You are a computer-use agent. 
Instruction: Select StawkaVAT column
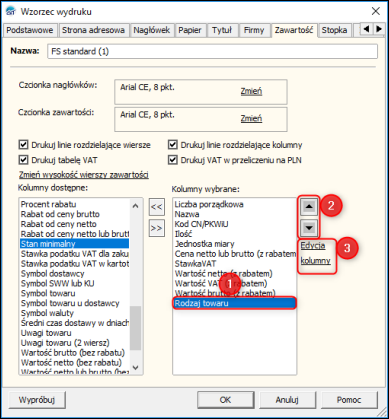pyautogui.click(x=234, y=264)
